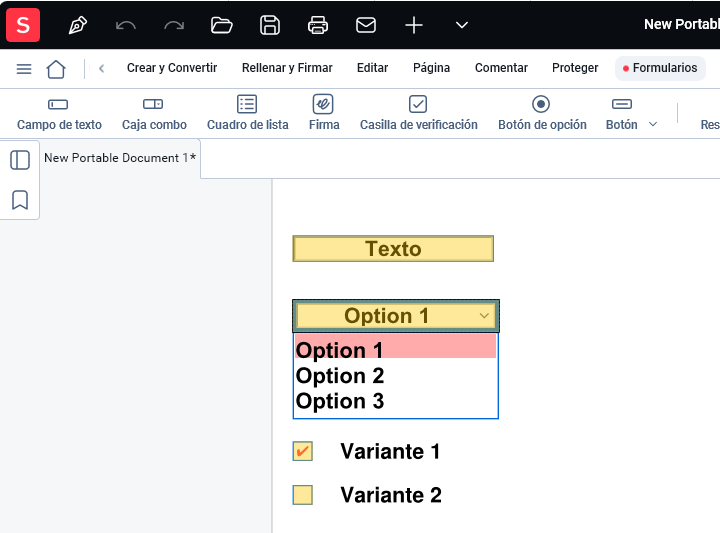
Task: Expand the Botón dropdown arrow
Action: [x=652, y=124]
